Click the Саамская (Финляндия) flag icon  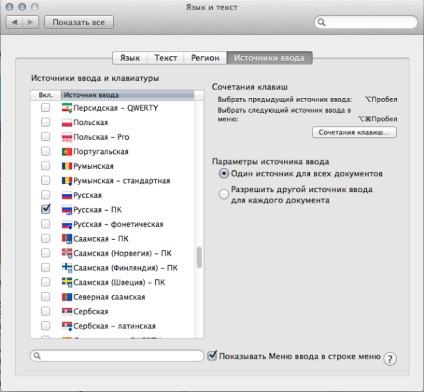click(67, 268)
